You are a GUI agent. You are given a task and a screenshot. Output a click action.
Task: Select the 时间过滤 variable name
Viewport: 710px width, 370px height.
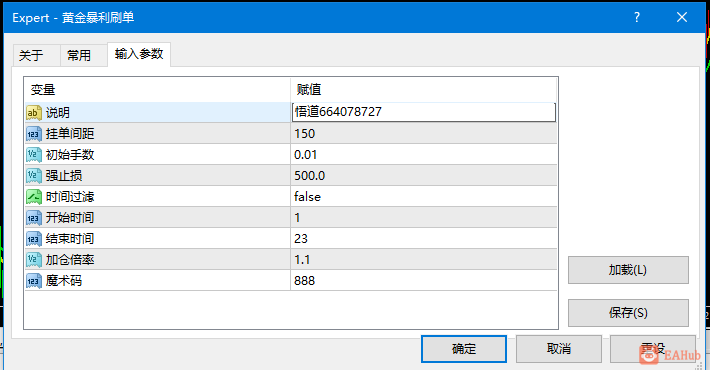(x=70, y=197)
